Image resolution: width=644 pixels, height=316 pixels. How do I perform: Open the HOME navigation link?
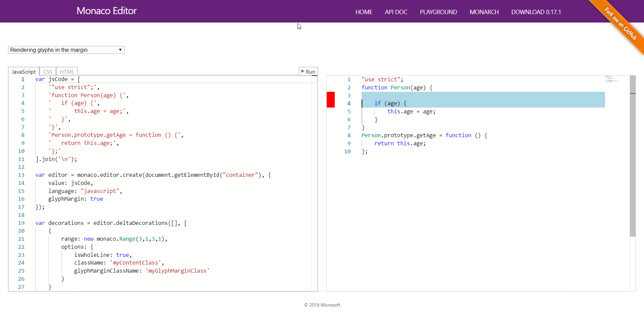(364, 12)
